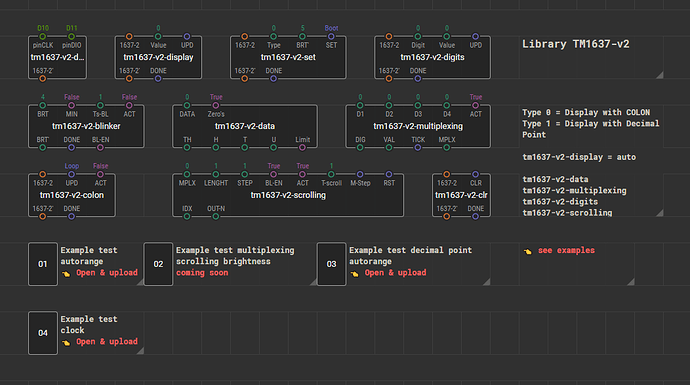Click 'Example test decimal point' comment text
Viewport: 690px width, 385px height.
point(410,250)
